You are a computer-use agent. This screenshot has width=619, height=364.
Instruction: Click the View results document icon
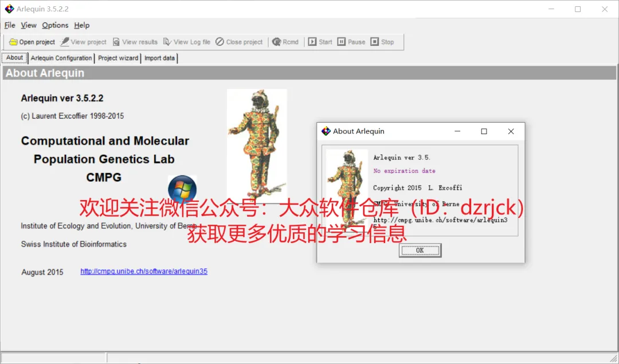pyautogui.click(x=116, y=42)
